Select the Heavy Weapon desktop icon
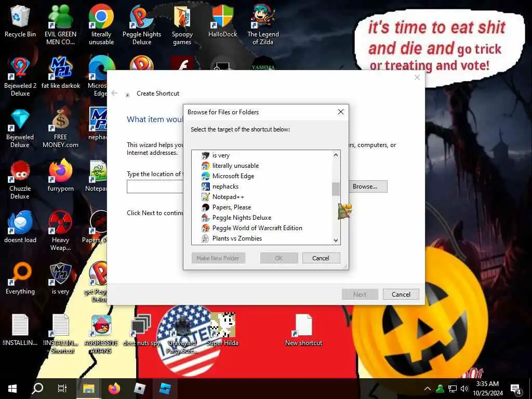 click(x=60, y=231)
